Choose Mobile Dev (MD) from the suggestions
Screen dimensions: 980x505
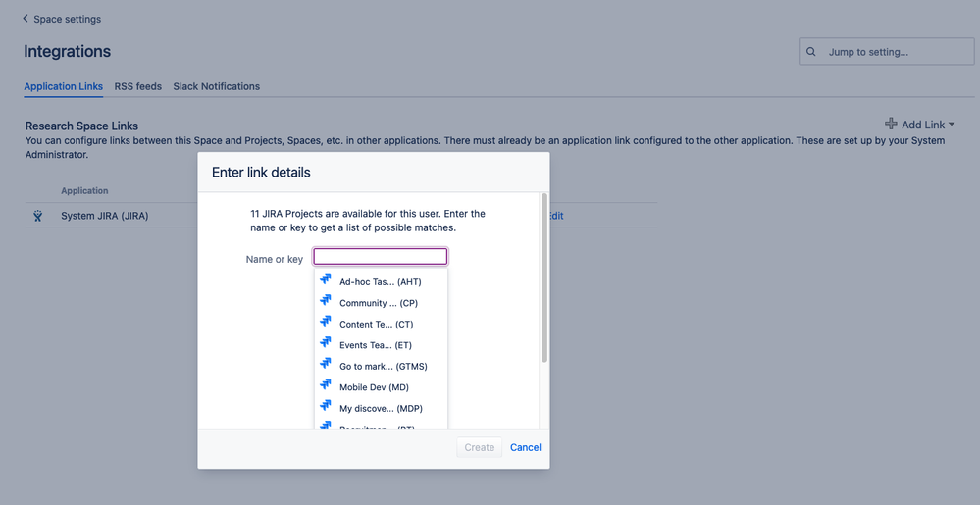click(x=374, y=387)
